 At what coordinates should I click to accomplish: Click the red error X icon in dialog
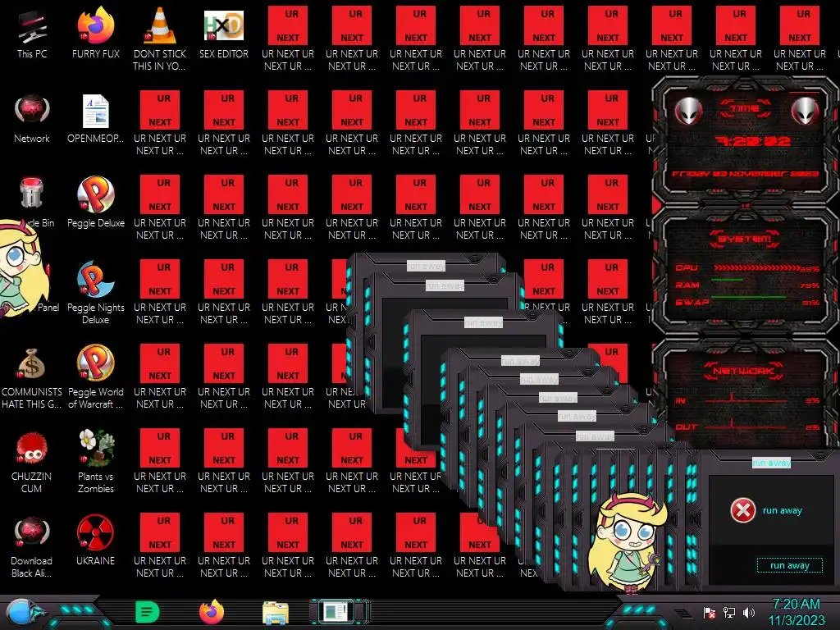[x=743, y=510]
